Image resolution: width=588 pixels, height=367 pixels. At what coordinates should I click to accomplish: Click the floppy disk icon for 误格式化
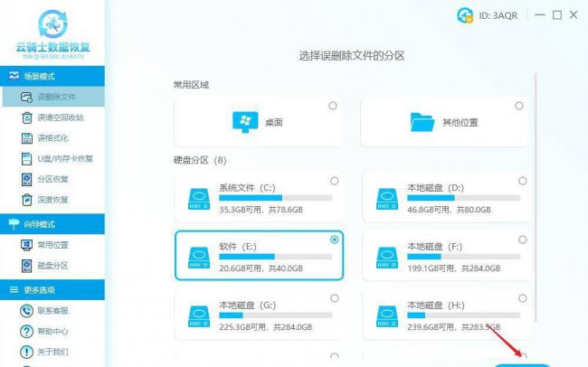point(26,138)
